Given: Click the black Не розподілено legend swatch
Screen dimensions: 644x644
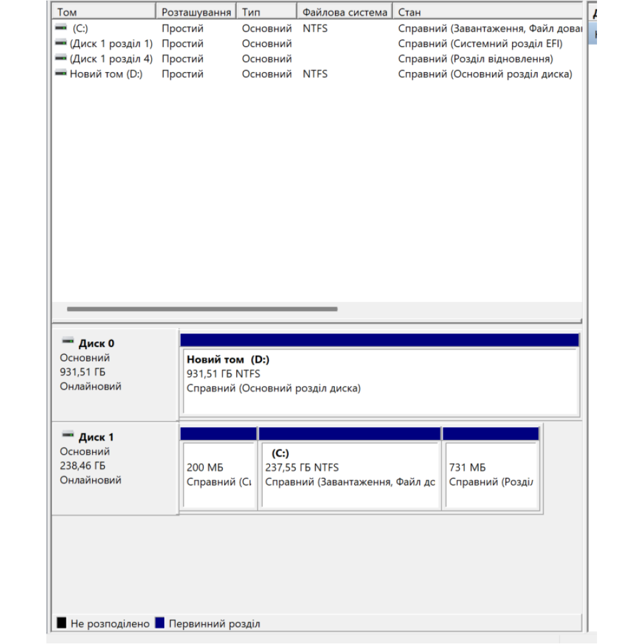Looking at the screenshot, I should (62, 623).
